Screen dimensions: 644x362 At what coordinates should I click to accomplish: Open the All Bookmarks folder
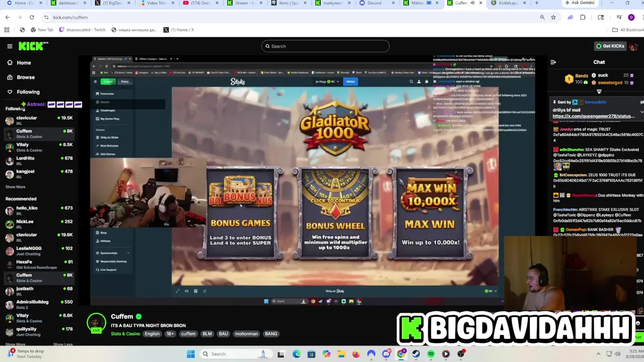click(628, 30)
